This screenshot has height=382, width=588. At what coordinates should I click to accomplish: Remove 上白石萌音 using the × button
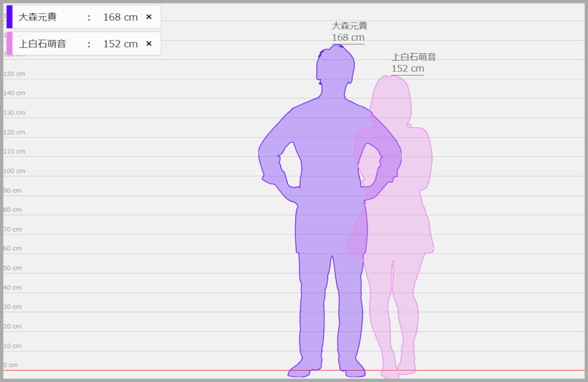click(149, 44)
